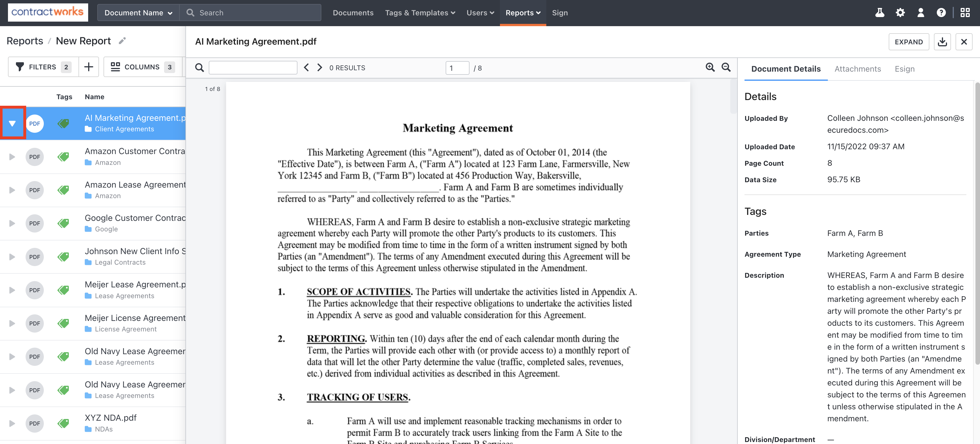980x444 pixels.
Task: Click Reports breadcrumb link
Action: pyautogui.click(x=25, y=41)
